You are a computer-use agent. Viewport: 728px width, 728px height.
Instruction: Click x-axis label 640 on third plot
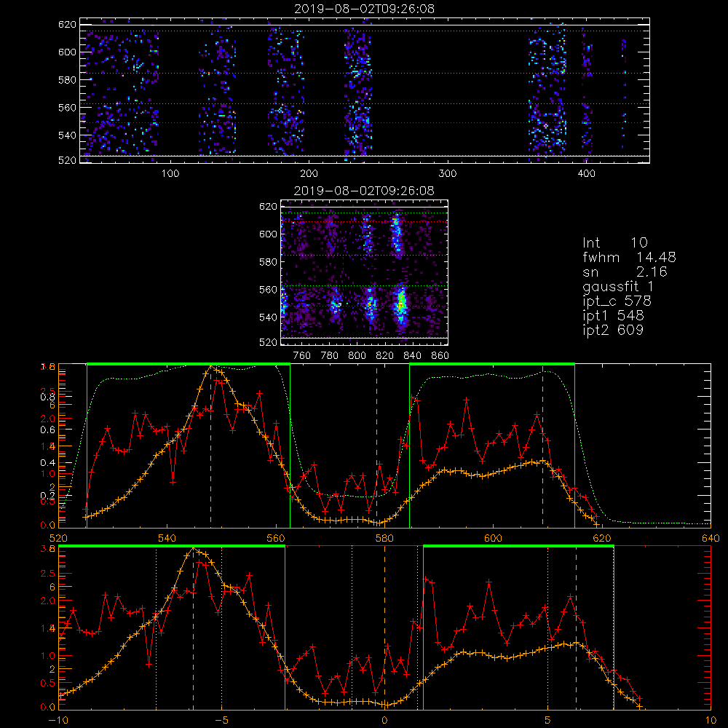[x=711, y=539]
